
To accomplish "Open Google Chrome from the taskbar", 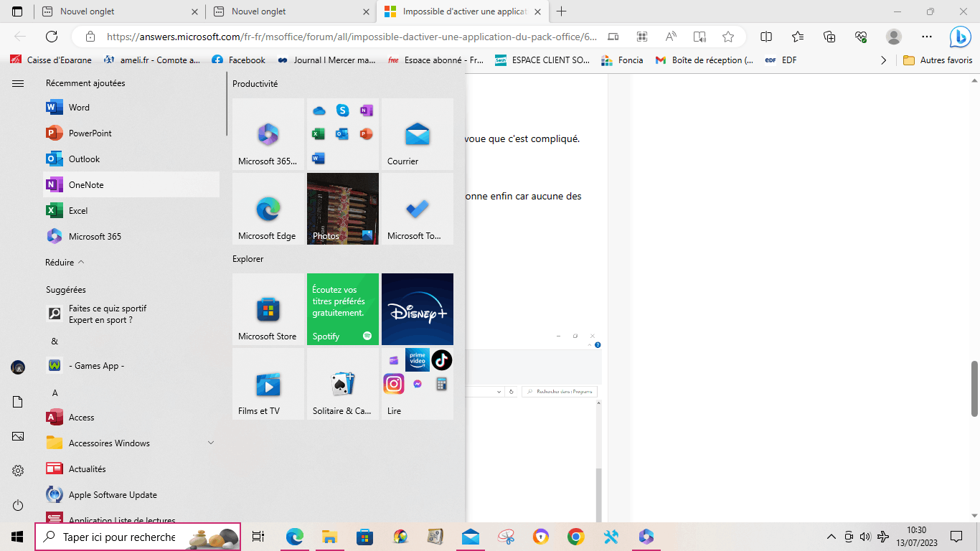I will click(575, 537).
